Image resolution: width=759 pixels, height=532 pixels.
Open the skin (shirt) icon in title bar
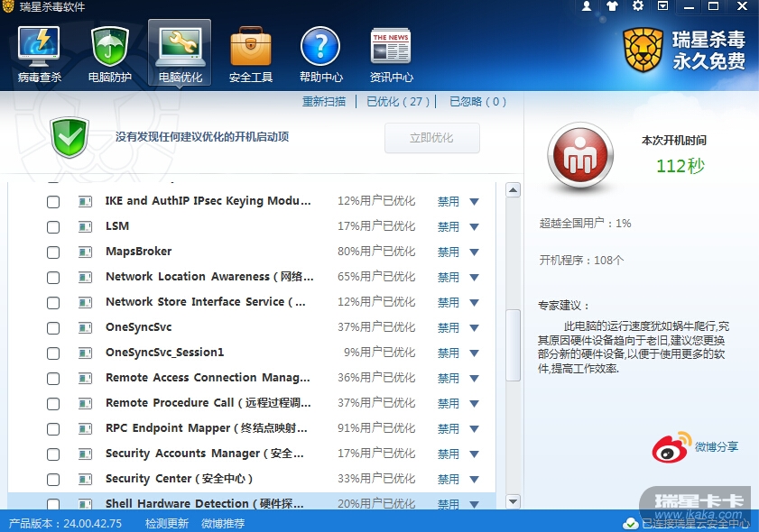(x=612, y=6)
